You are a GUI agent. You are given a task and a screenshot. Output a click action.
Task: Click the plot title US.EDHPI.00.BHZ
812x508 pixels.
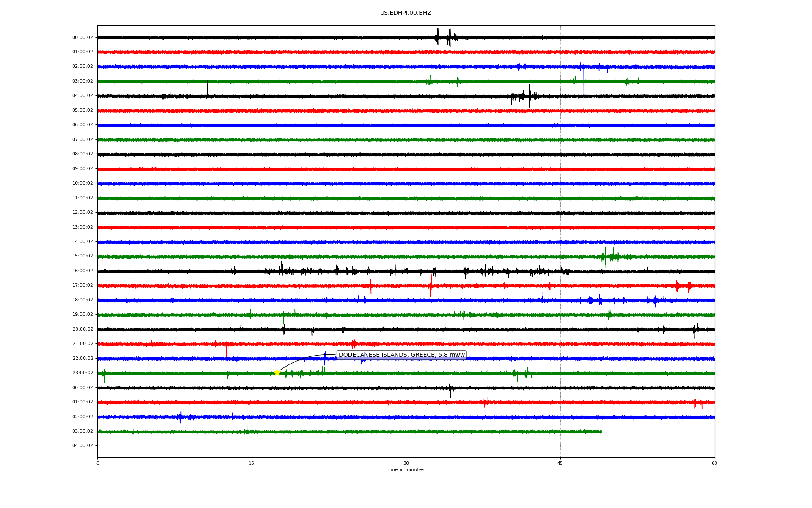point(406,13)
